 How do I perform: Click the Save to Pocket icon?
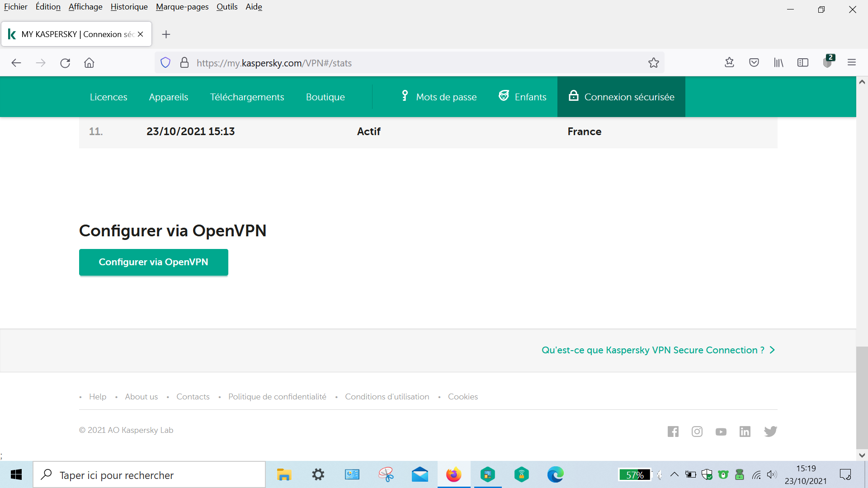click(754, 63)
